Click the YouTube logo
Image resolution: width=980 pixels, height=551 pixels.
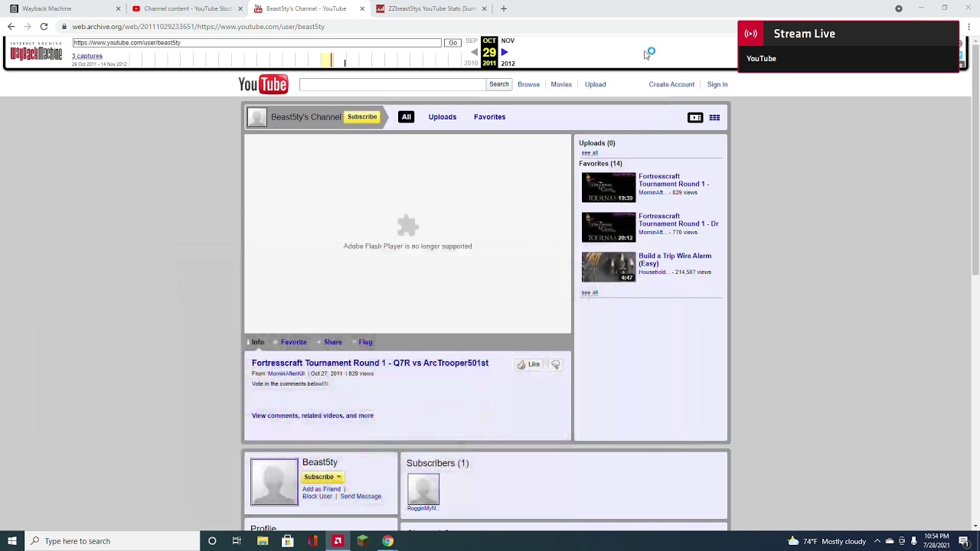(x=263, y=84)
